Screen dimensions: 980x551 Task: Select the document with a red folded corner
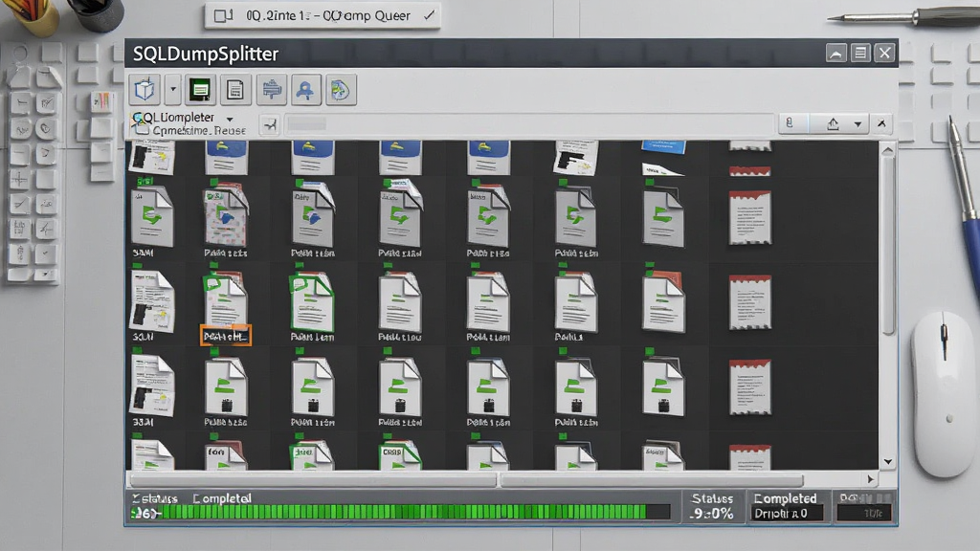pyautogui.click(x=664, y=301)
